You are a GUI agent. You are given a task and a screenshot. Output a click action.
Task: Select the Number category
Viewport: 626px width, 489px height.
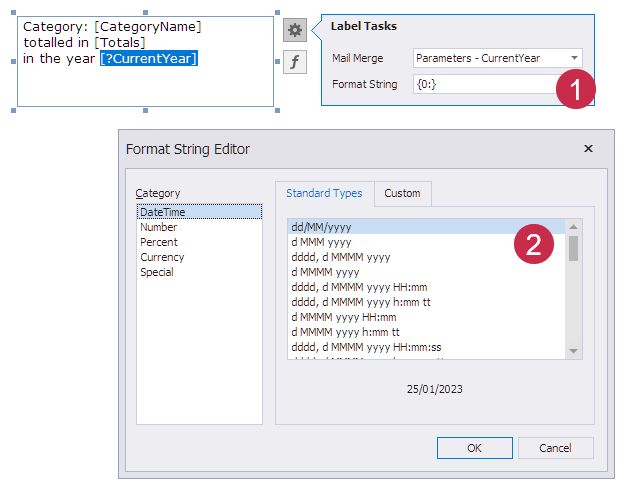[199, 227]
